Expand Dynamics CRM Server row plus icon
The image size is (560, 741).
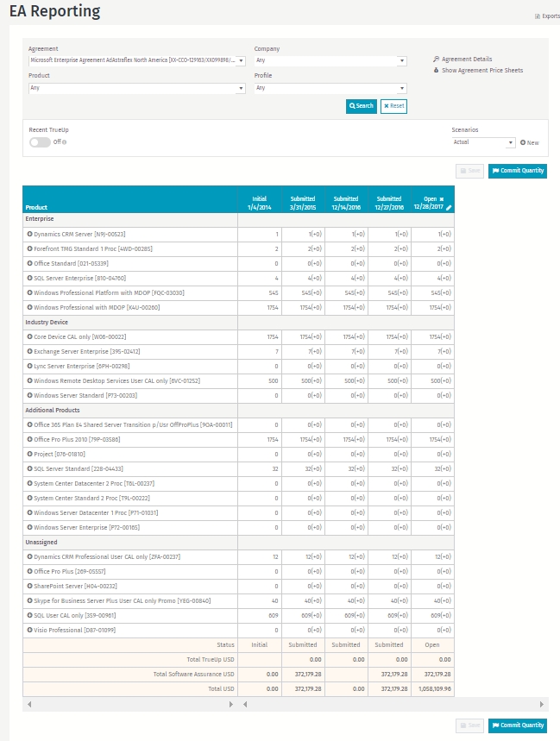(x=30, y=234)
